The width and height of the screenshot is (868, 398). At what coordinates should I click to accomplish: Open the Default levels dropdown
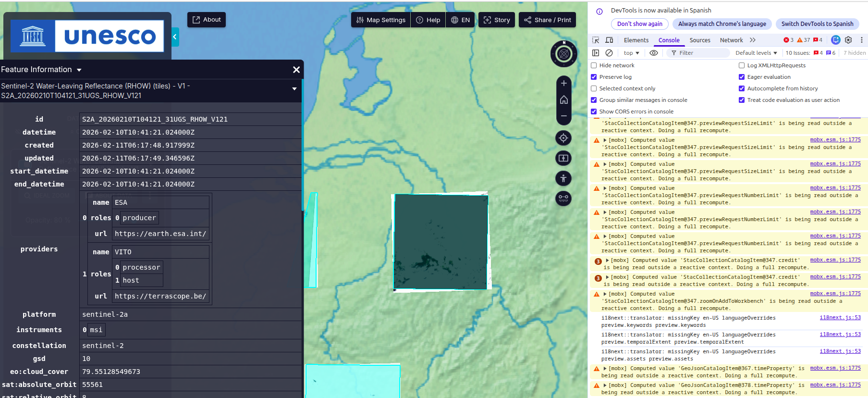(x=756, y=53)
